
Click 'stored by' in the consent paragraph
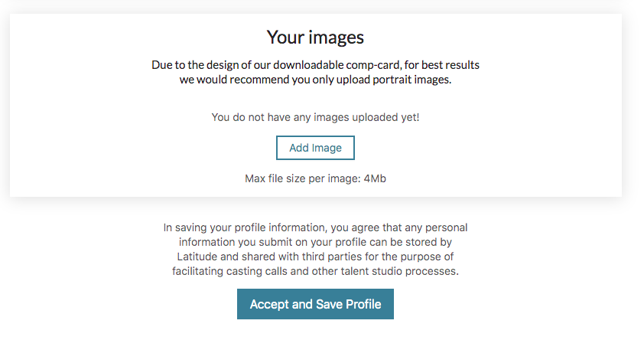click(430, 242)
